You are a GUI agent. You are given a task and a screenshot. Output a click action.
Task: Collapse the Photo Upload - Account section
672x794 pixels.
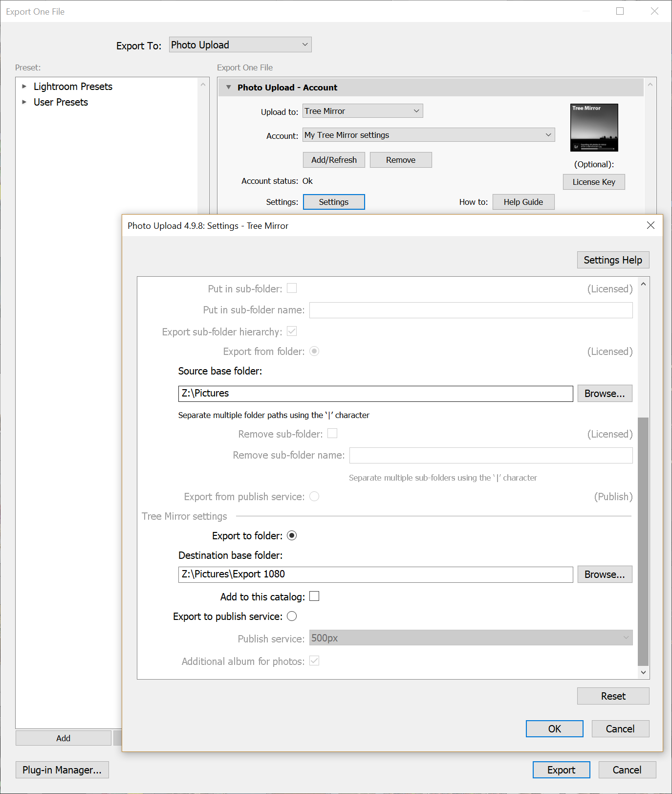coord(228,88)
